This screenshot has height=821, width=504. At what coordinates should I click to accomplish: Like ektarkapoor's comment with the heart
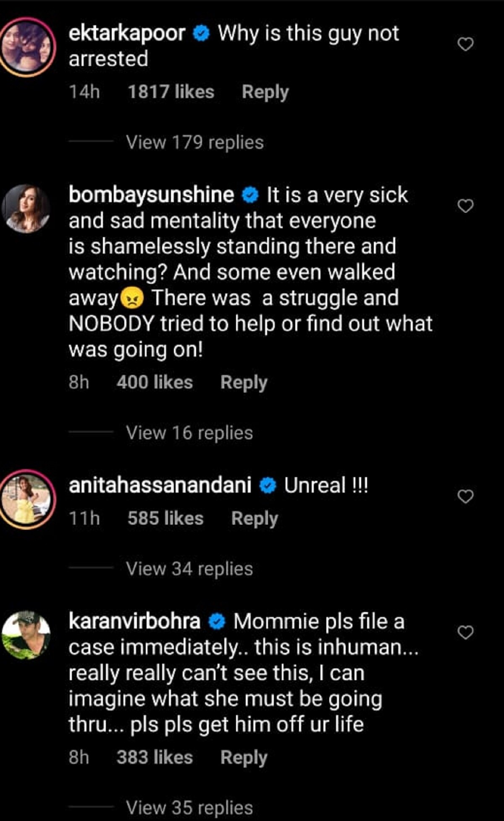pyautogui.click(x=465, y=44)
